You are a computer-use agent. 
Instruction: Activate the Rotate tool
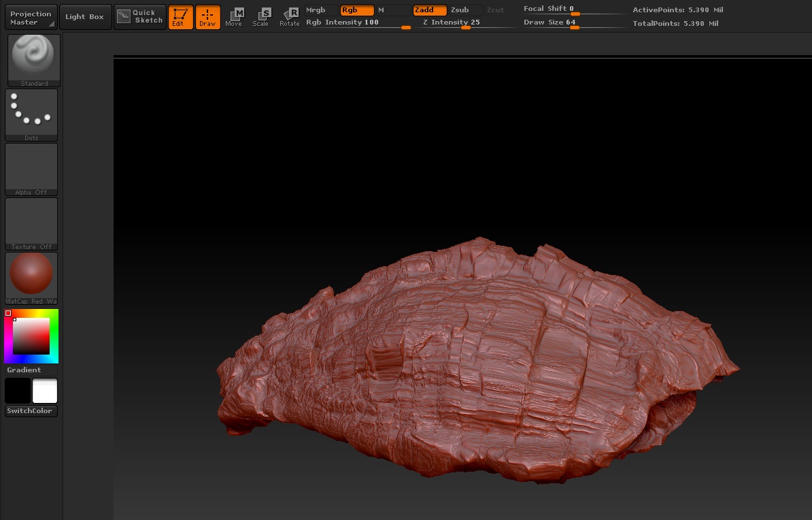[x=290, y=17]
